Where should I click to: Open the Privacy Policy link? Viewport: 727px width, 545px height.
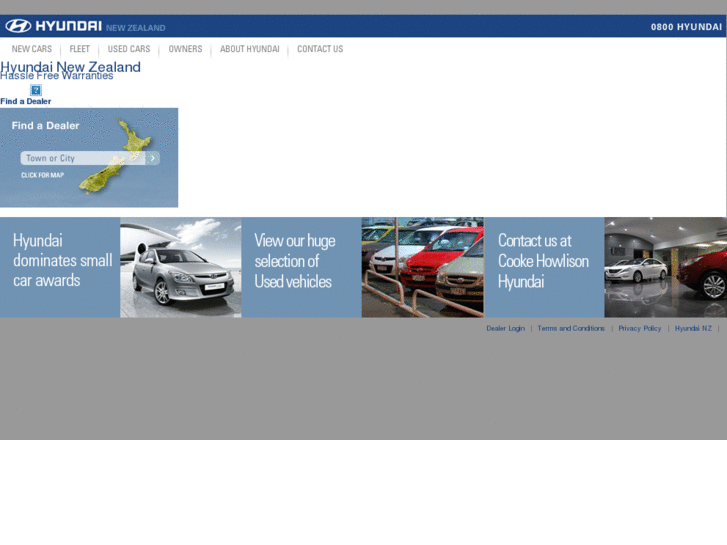tap(639, 328)
